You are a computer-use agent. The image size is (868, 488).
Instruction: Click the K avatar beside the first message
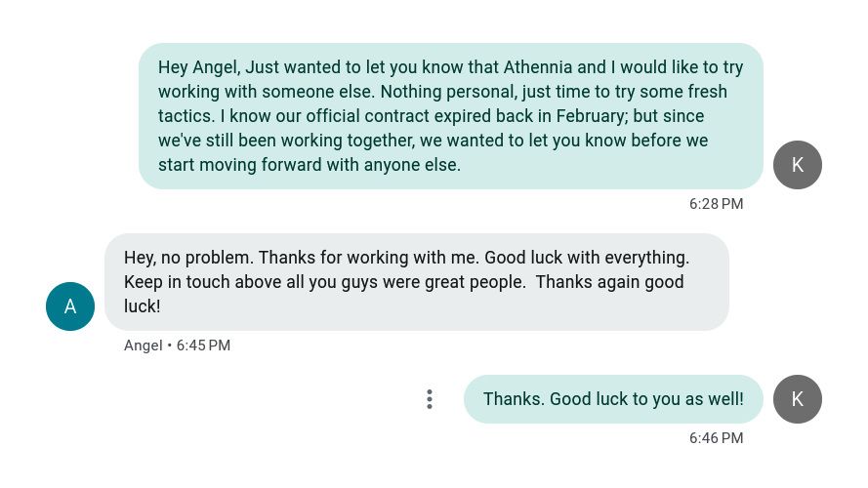point(797,165)
